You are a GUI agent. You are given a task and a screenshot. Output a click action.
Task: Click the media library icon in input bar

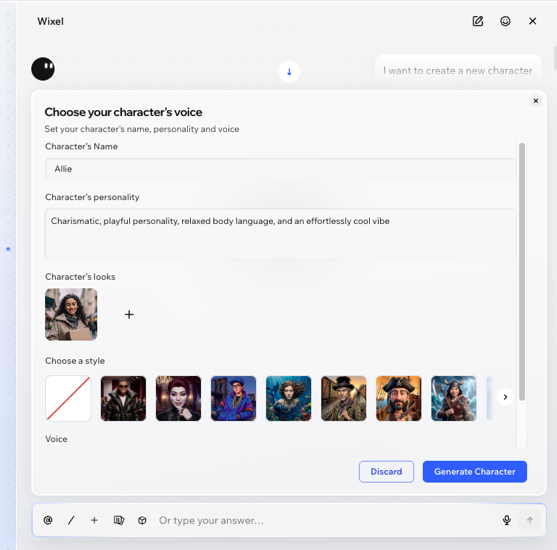[x=119, y=520]
